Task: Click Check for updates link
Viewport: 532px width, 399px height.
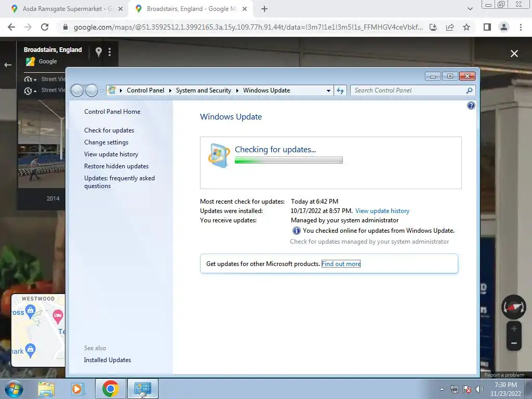Action: tap(109, 130)
